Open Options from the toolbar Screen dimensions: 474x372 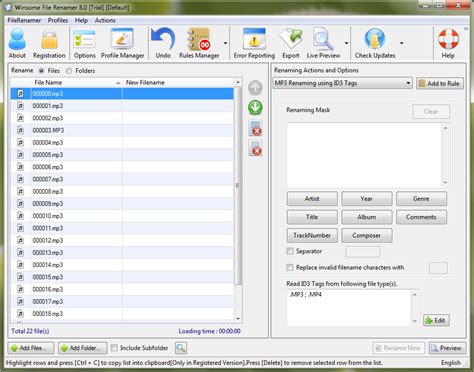pyautogui.click(x=84, y=43)
